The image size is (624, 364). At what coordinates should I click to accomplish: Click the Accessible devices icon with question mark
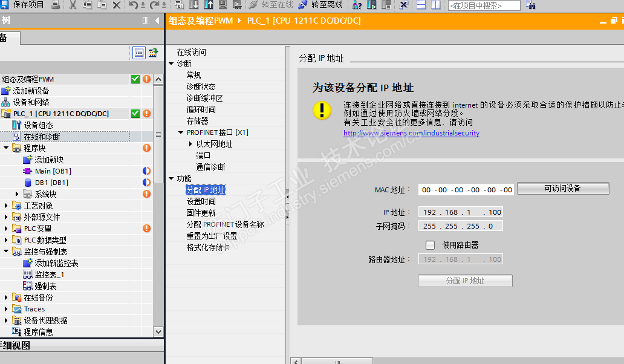click(x=357, y=5)
